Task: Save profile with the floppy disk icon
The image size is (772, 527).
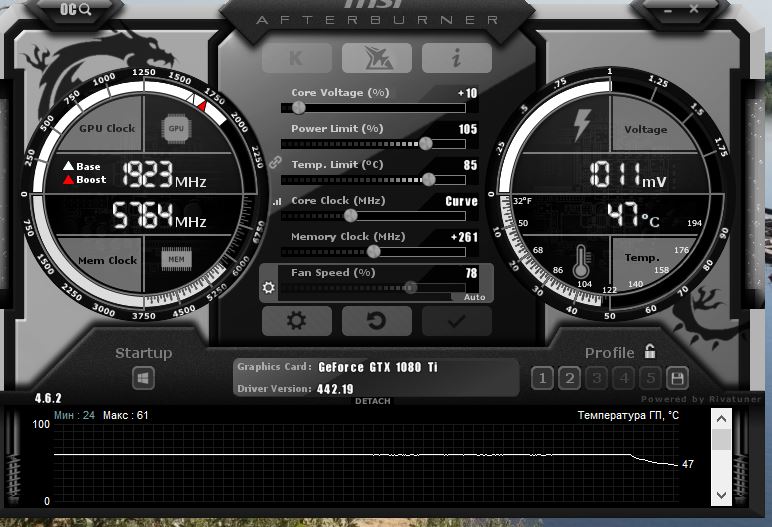Action: coord(677,378)
